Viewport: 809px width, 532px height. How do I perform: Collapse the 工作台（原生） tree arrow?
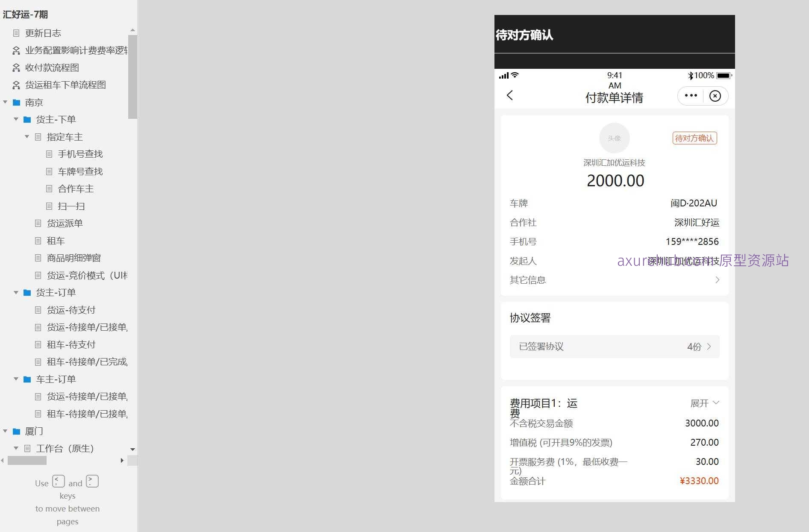tap(16, 448)
